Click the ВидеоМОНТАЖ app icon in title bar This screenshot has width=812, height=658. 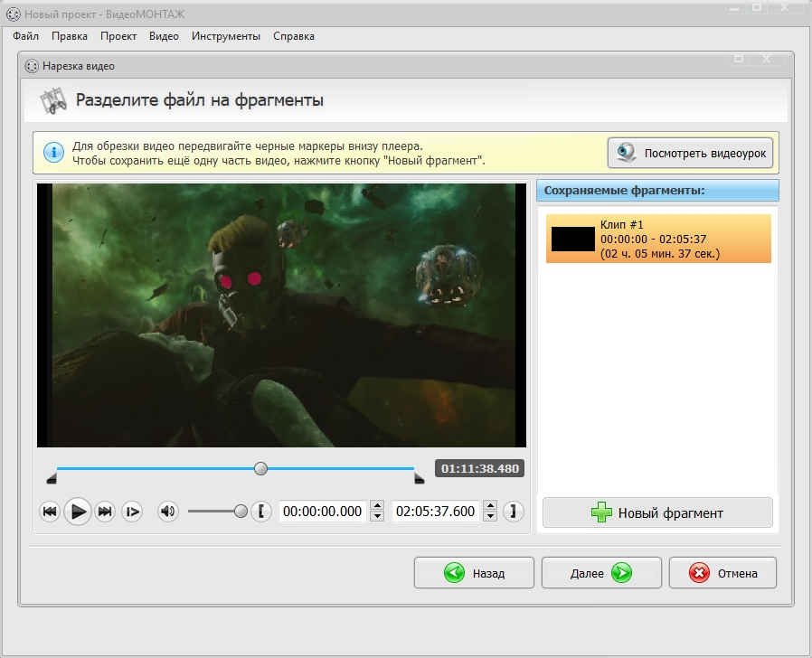pos(14,14)
